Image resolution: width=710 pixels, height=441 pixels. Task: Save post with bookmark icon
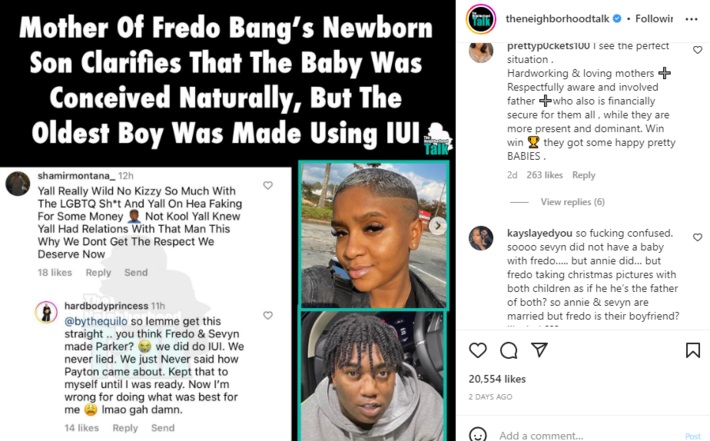693,350
